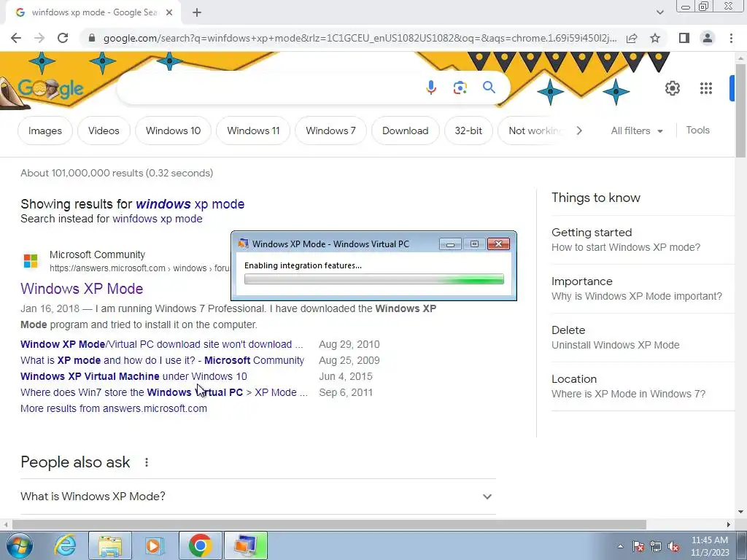Click the Enabling integration features progress bar
Screen dimensions: 747x560
pyautogui.click(x=374, y=279)
